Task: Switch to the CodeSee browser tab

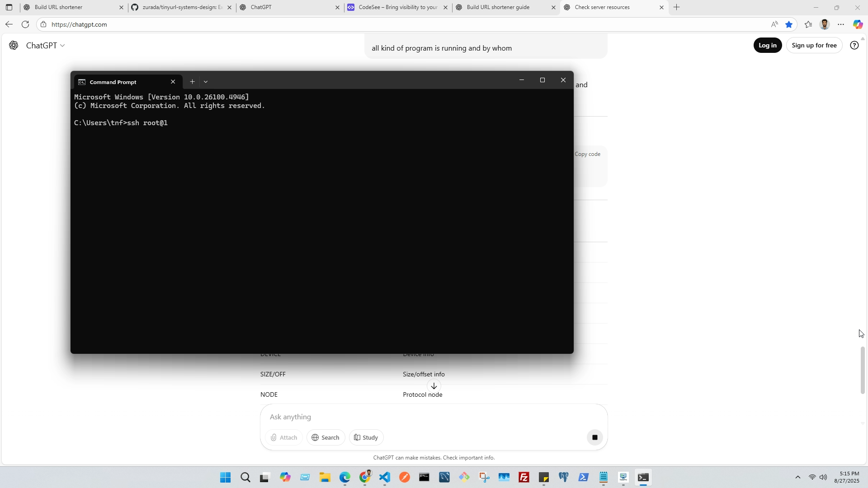Action: click(x=397, y=7)
